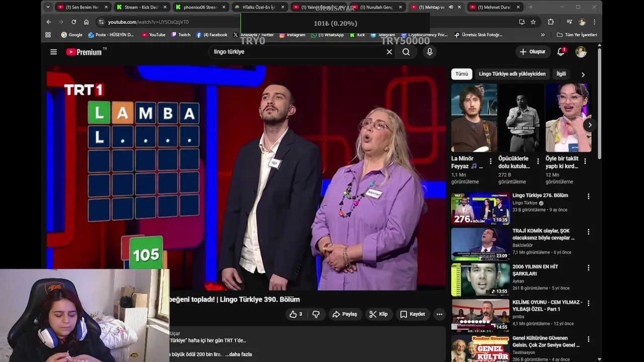Go to the browser home page
The height and width of the screenshot is (362, 644).
(x=87, y=22)
